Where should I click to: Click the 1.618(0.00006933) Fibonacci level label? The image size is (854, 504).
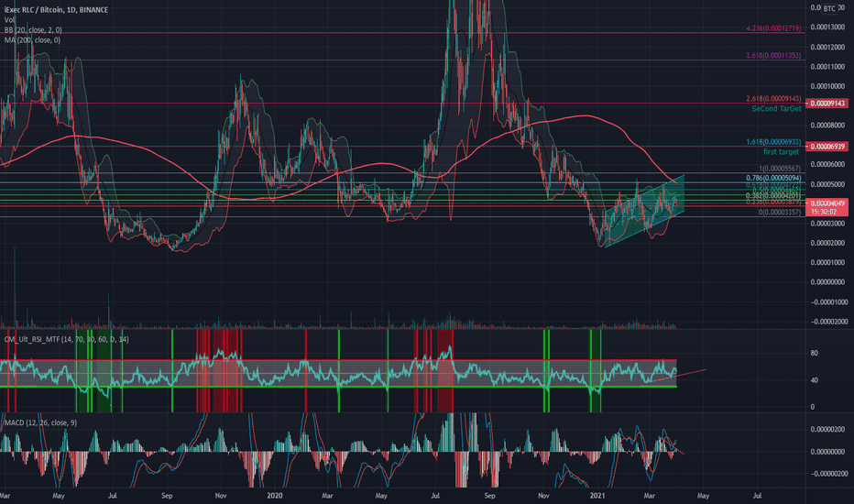pos(773,142)
